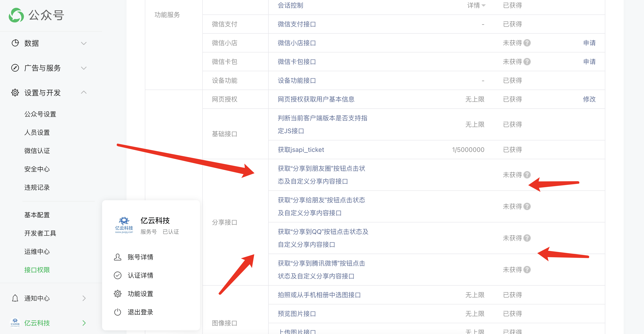Expand the 广告与服务 sidebar section
644x334 pixels.
point(84,68)
